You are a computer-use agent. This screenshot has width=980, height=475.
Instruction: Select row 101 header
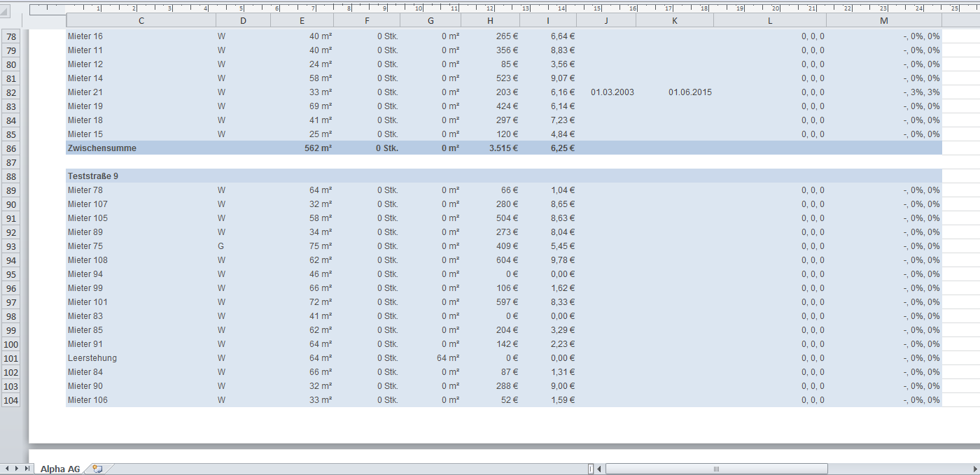10,358
